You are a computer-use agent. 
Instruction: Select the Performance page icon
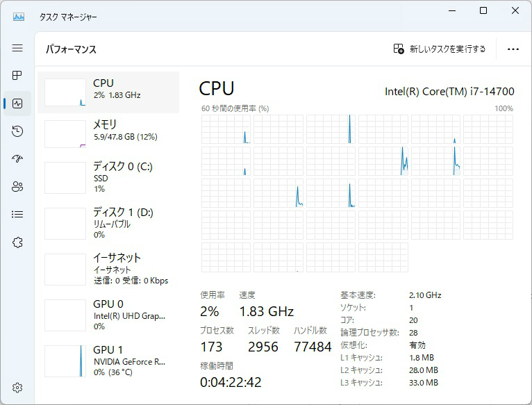[17, 104]
